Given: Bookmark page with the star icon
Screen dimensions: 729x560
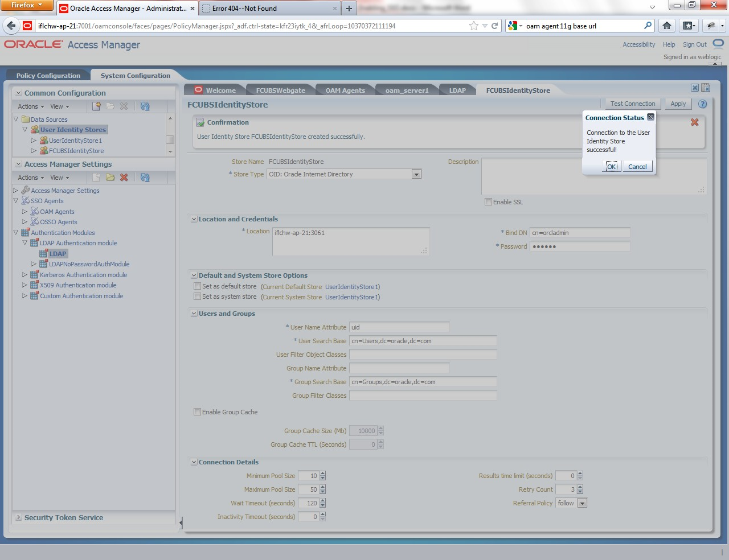Looking at the screenshot, I should pos(473,26).
